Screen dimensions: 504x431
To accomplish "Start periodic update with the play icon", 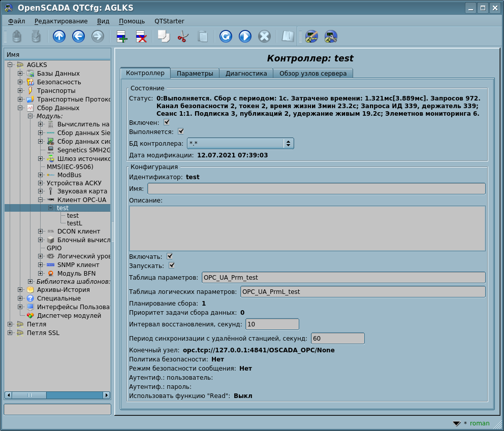I will (245, 36).
